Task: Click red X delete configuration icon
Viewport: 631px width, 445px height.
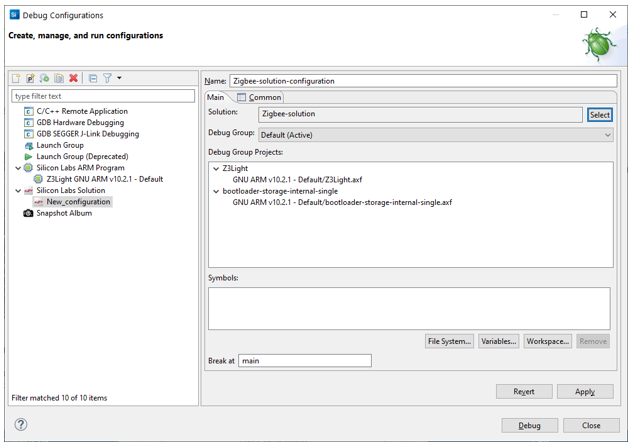Action: (x=73, y=78)
